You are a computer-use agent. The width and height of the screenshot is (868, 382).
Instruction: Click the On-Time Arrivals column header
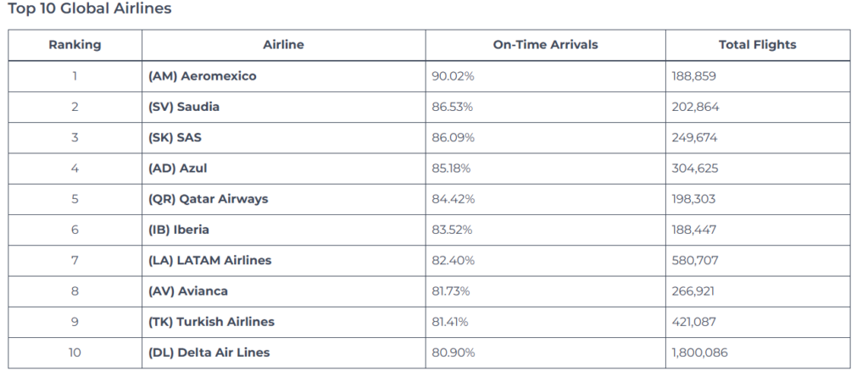(545, 45)
